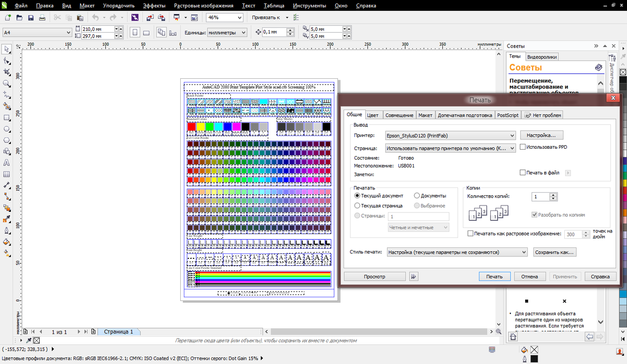The width and height of the screenshot is (627, 364).
Task: Expand the 'Стиль печати' dropdown
Action: coord(457,252)
